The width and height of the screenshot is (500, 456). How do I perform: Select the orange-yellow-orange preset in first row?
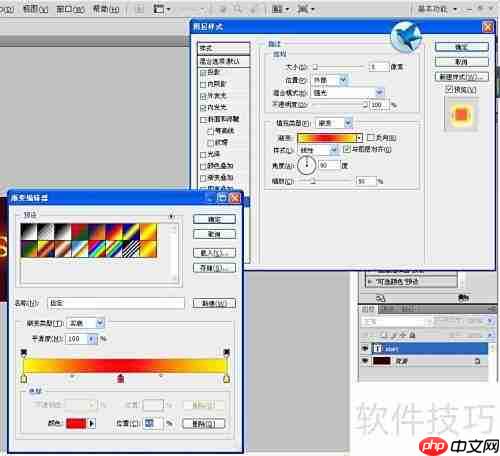148,232
